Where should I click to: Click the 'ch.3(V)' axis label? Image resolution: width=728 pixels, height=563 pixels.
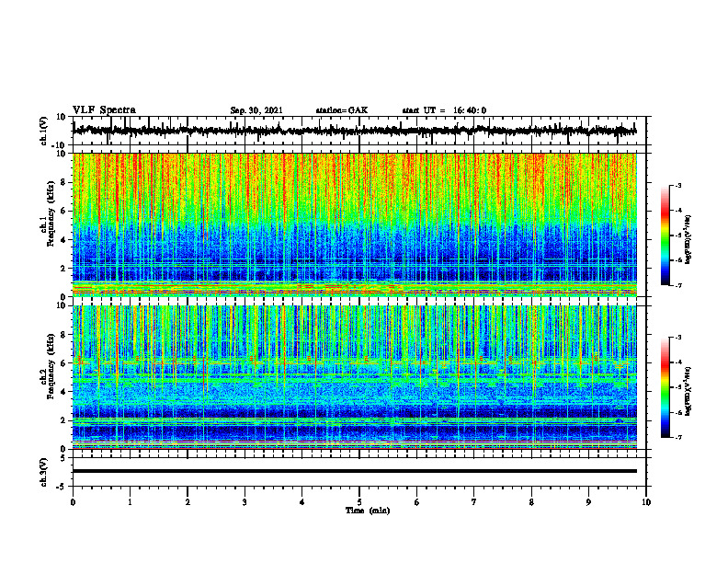click(x=44, y=472)
